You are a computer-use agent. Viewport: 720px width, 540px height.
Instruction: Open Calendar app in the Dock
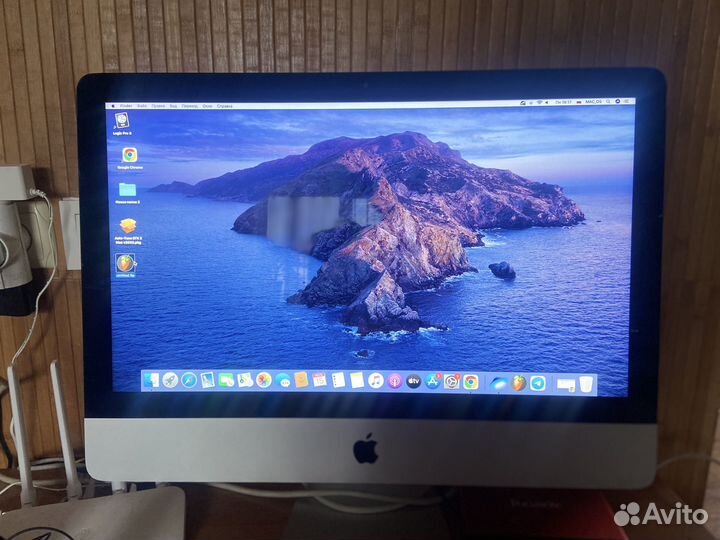point(320,381)
